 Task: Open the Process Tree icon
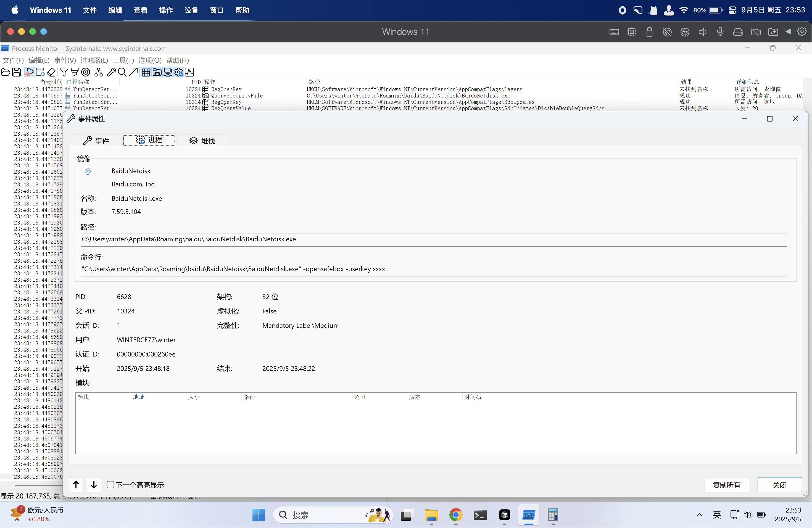(x=99, y=72)
